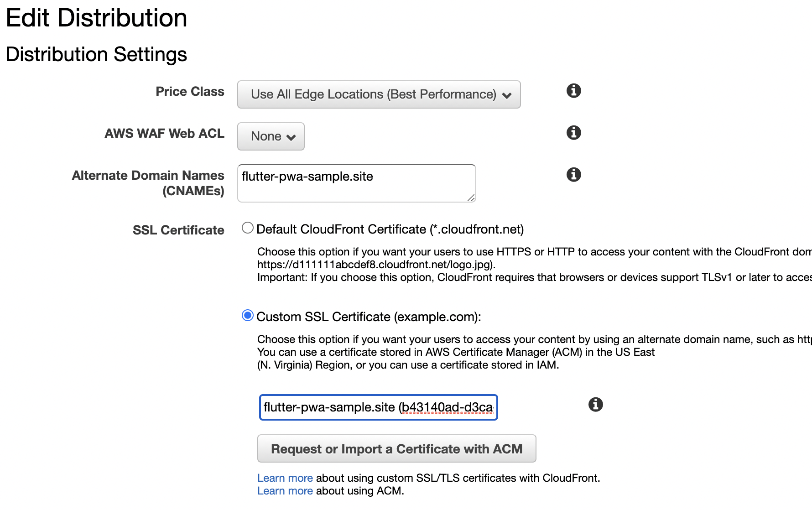Screen dimensions: 812x510
Task: Click the 'Alternate Domain Names (CNAMEs)' label
Action: tap(148, 183)
